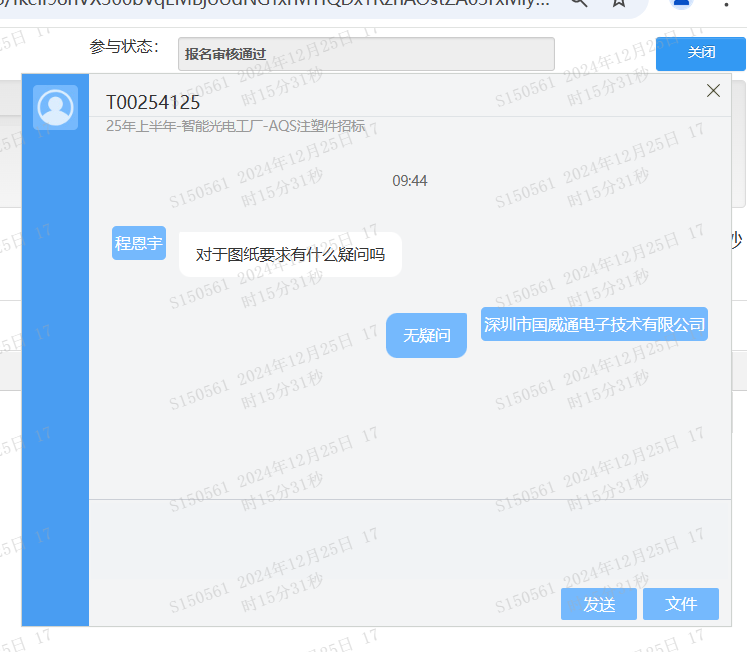Click the 无疑问 reply bubble

426,336
